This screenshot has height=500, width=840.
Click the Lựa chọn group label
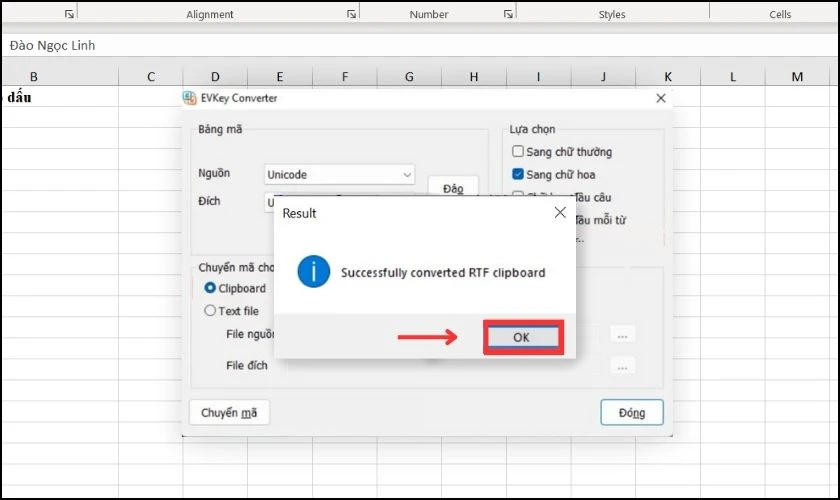click(532, 129)
